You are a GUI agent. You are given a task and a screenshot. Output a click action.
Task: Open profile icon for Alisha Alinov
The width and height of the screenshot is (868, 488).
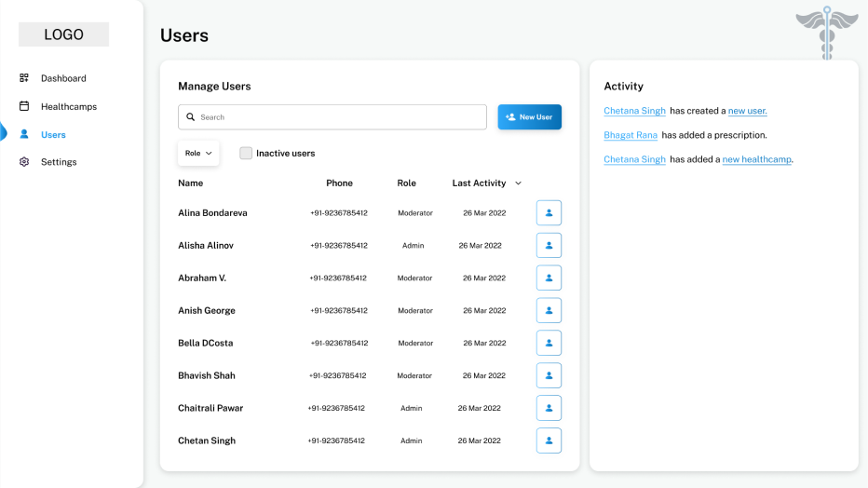point(549,246)
